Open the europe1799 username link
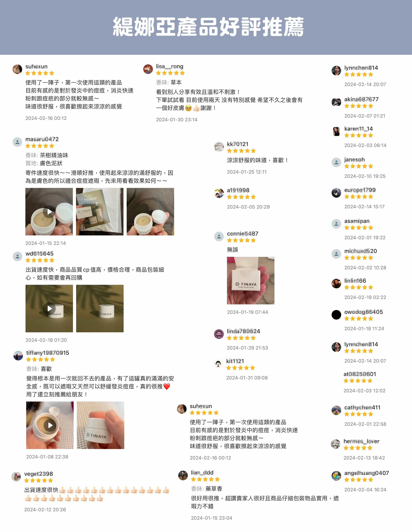This screenshot has width=412, height=532. pos(360,190)
